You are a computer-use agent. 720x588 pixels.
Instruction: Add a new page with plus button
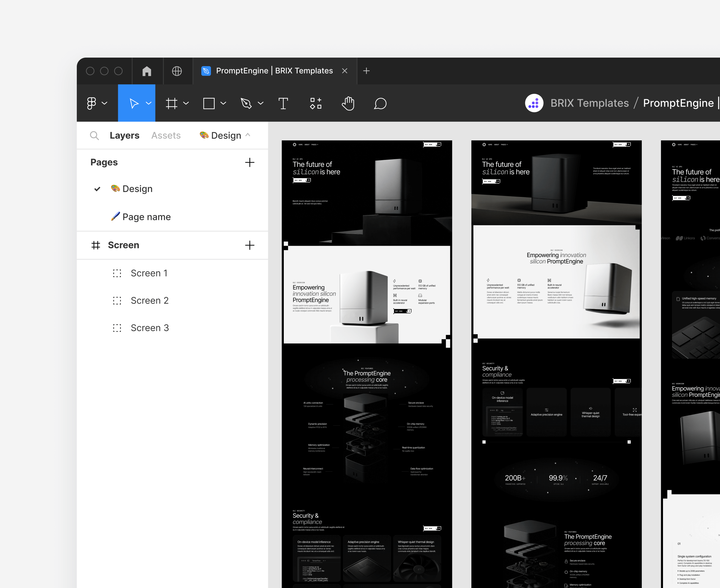[250, 162]
